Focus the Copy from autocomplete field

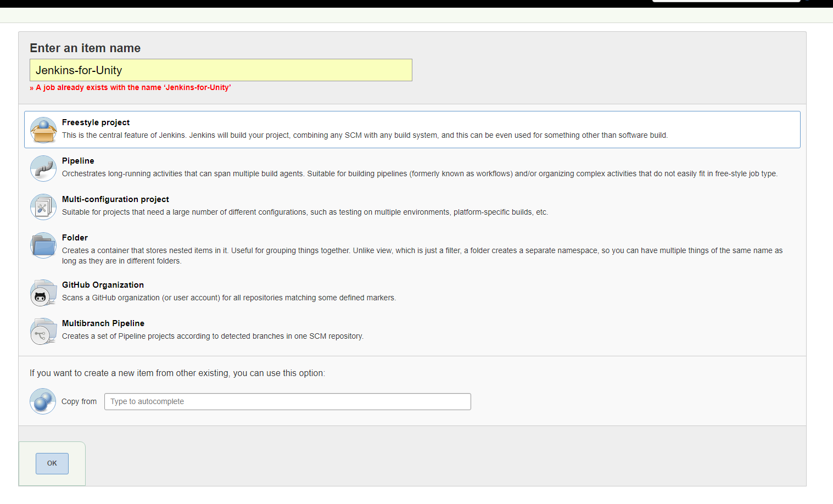[x=288, y=401]
